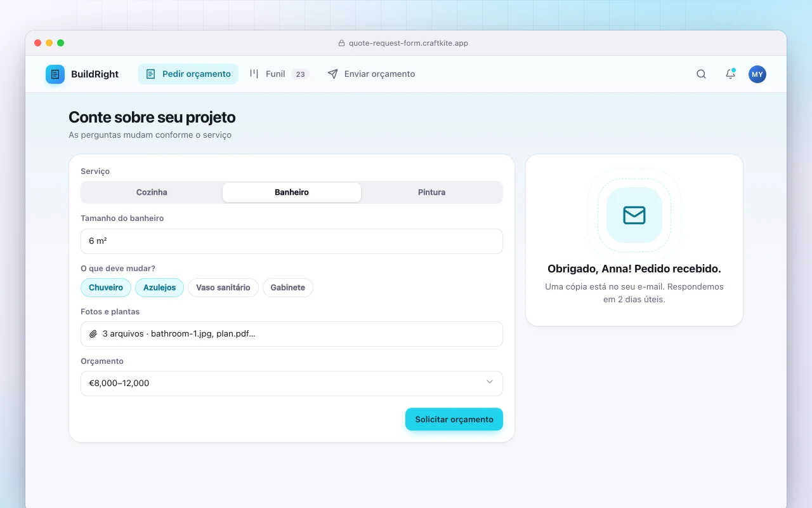Click the BuildRight brand name
812x508 pixels.
point(95,74)
